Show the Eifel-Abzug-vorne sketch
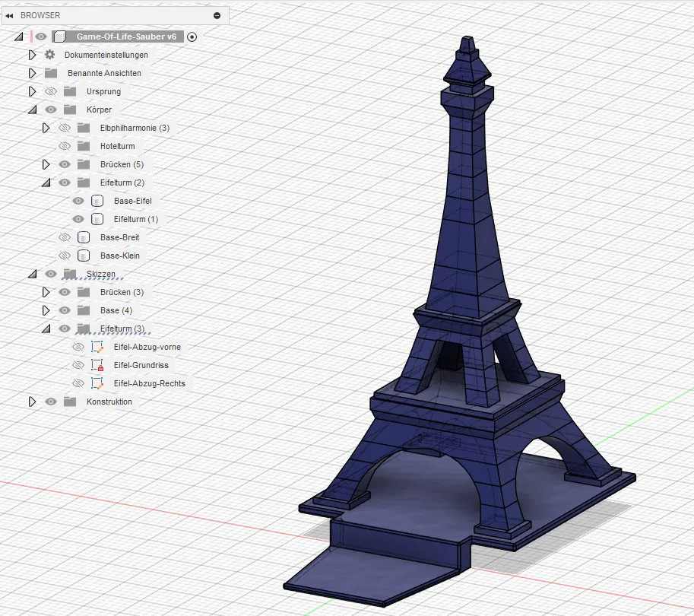This screenshot has width=694, height=616. point(78,347)
